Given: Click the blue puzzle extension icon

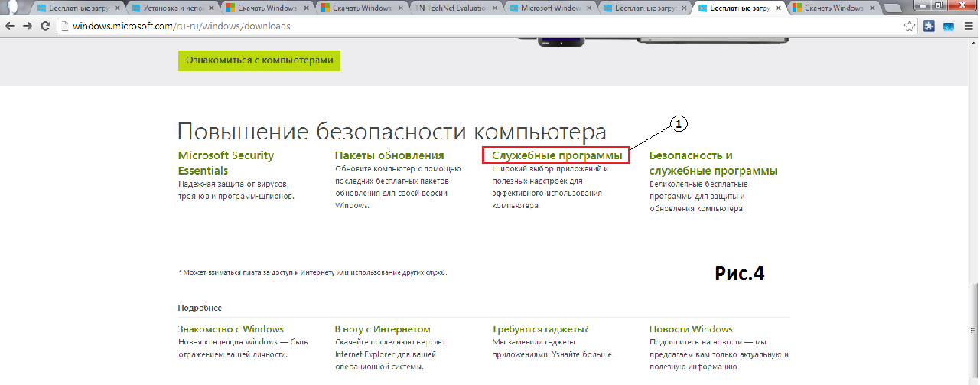Looking at the screenshot, I should pos(930,25).
